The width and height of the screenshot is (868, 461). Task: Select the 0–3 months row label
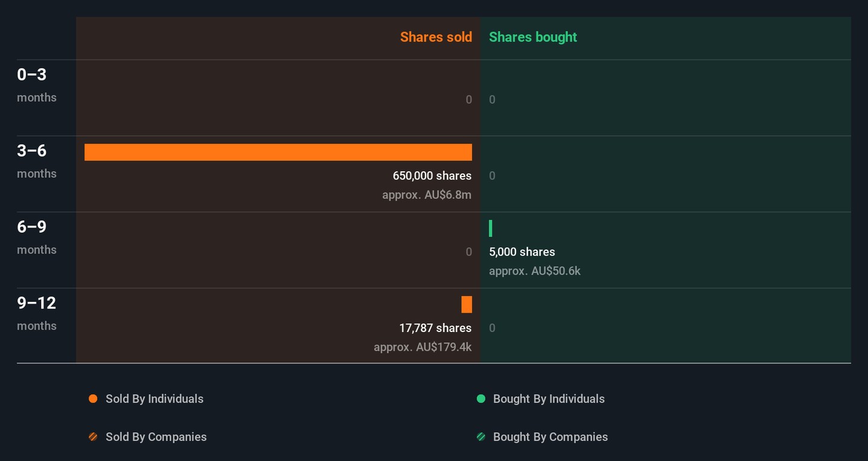pos(36,85)
